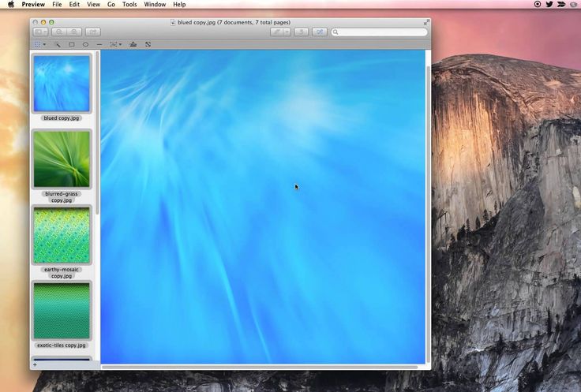The image size is (581, 392).
Task: Enter full screen with the window corner arrows
Action: tap(426, 23)
